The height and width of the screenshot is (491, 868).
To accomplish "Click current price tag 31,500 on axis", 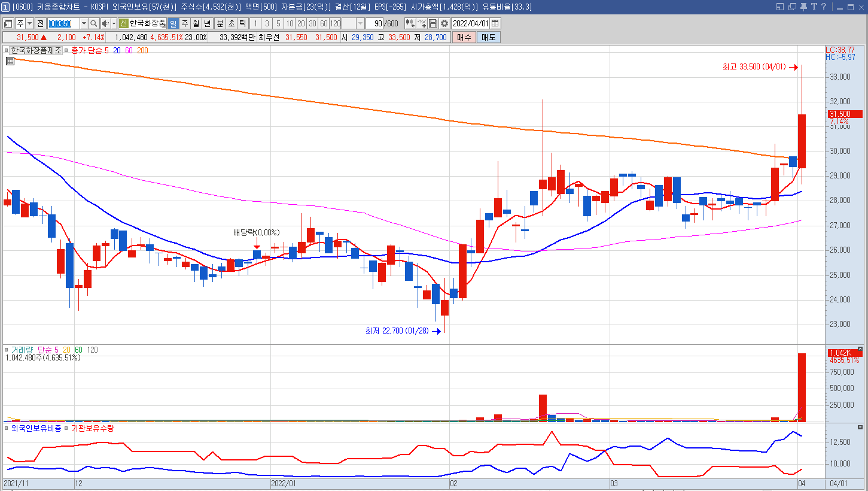I will click(x=845, y=114).
